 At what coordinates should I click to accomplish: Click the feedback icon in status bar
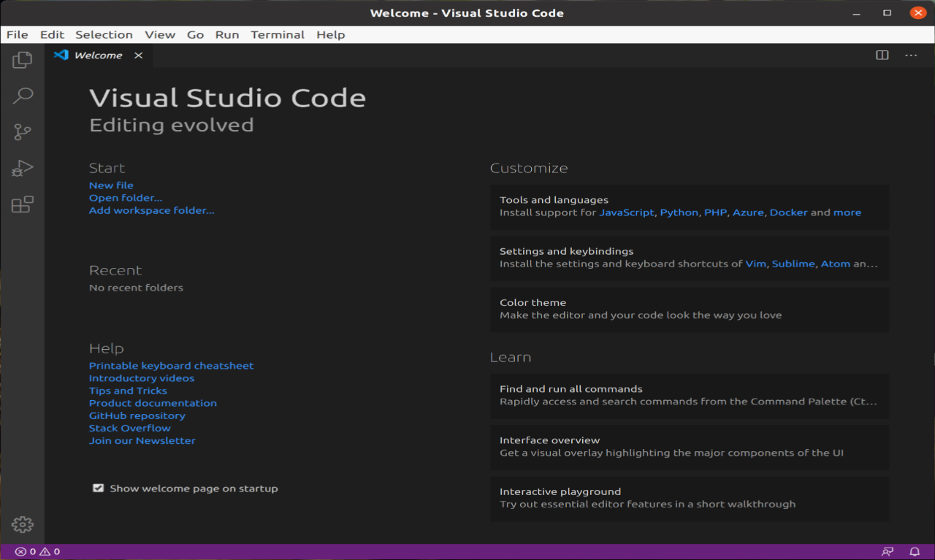point(888,552)
